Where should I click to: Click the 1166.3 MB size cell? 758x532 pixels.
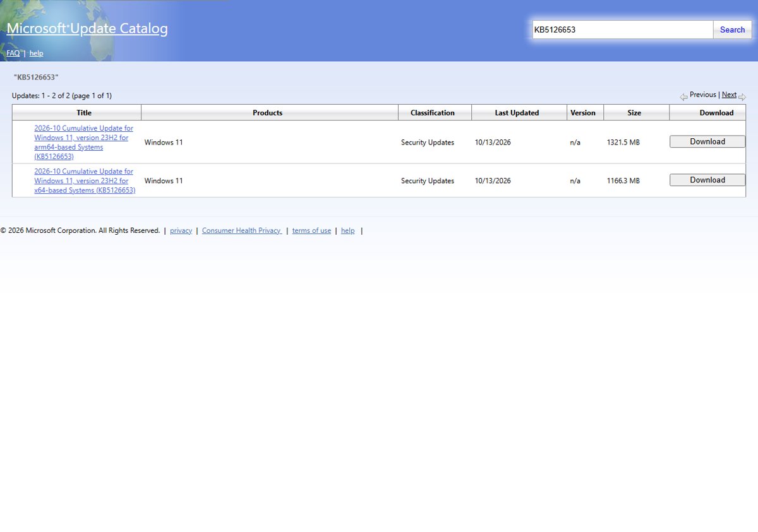tap(623, 181)
